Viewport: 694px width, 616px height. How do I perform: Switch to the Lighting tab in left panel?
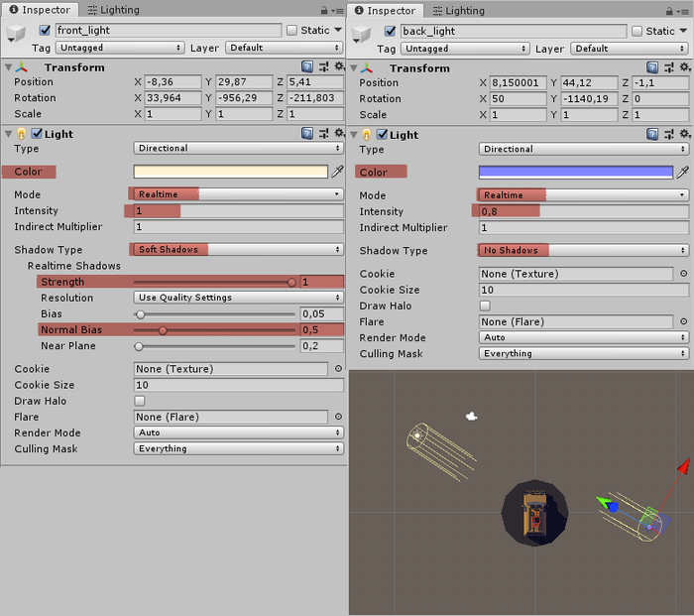[x=113, y=10]
